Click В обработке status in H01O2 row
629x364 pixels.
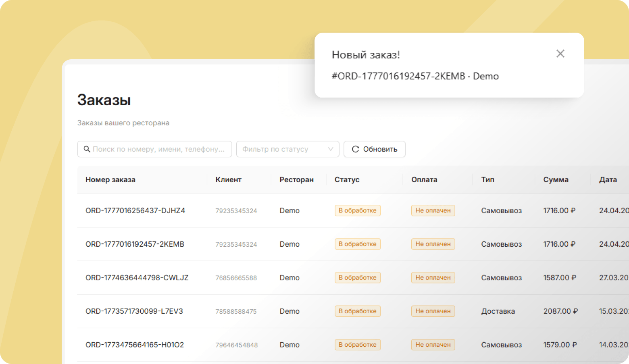click(358, 345)
